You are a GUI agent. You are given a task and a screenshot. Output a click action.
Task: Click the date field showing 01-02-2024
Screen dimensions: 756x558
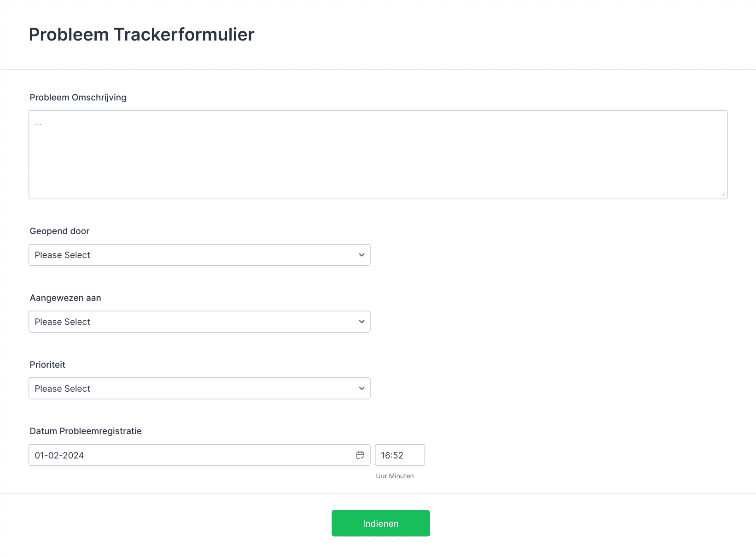(199, 455)
